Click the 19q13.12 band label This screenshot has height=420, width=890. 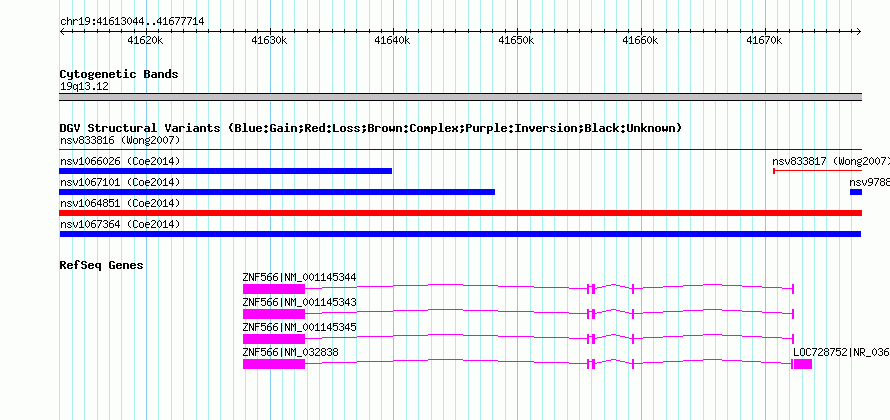coord(85,87)
